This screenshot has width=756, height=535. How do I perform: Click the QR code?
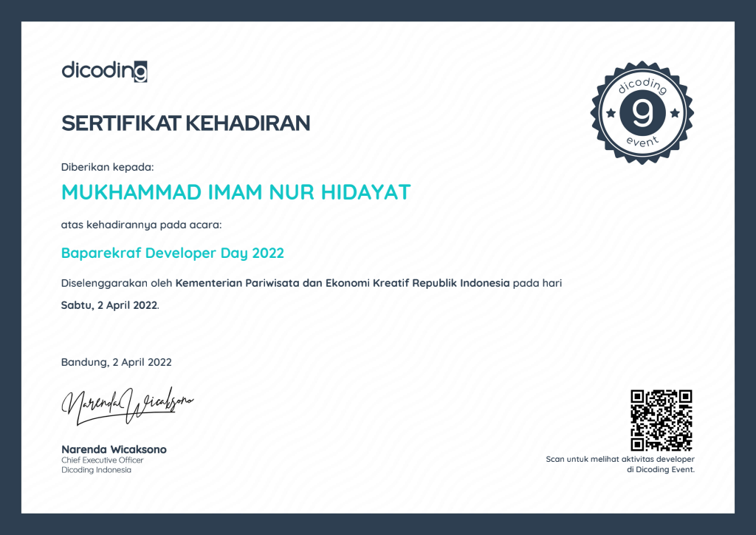661,420
